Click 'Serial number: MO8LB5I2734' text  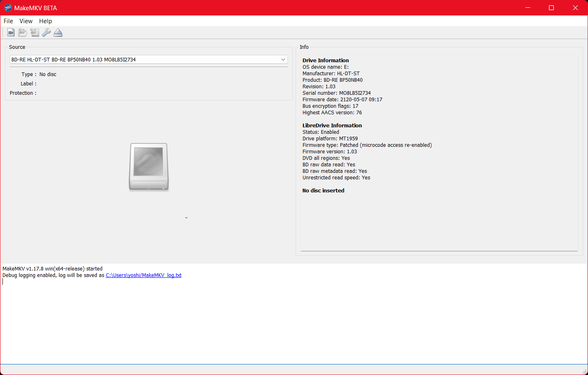coord(337,93)
